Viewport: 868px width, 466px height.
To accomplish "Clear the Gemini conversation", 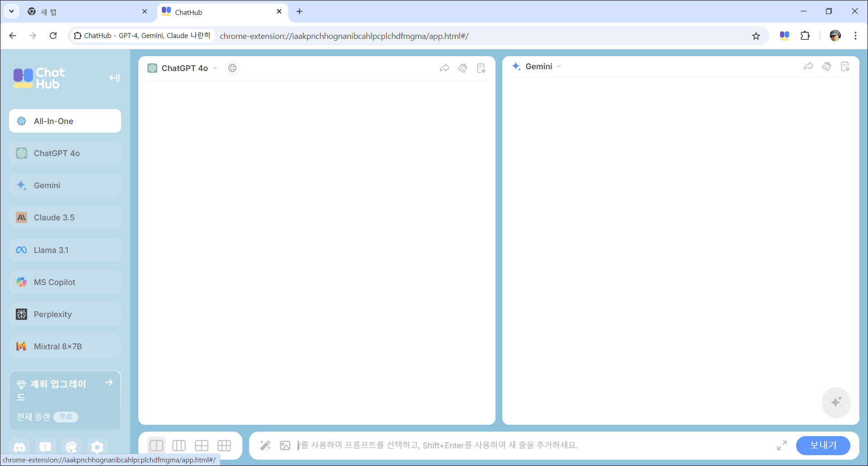I will pos(826,67).
